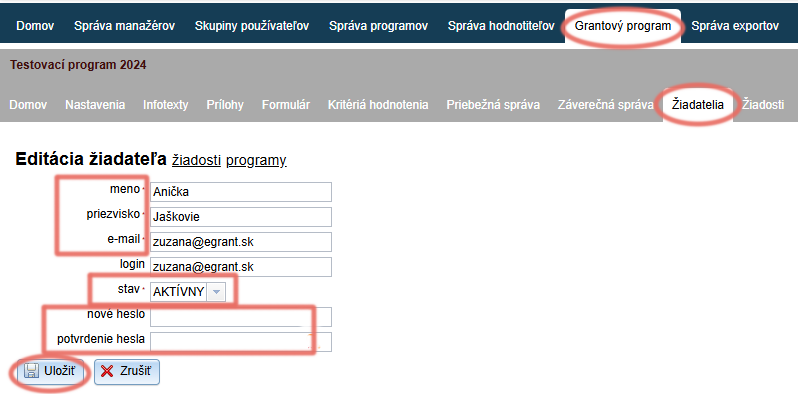Open the stav dropdown arrow
Image resolution: width=798 pixels, height=394 pixels.
coord(216,292)
